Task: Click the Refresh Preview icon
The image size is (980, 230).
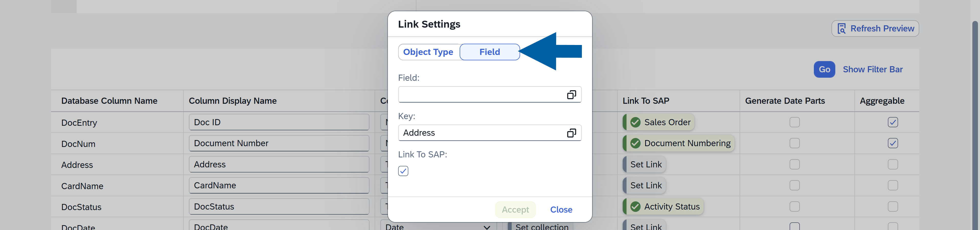Action: pyautogui.click(x=841, y=29)
